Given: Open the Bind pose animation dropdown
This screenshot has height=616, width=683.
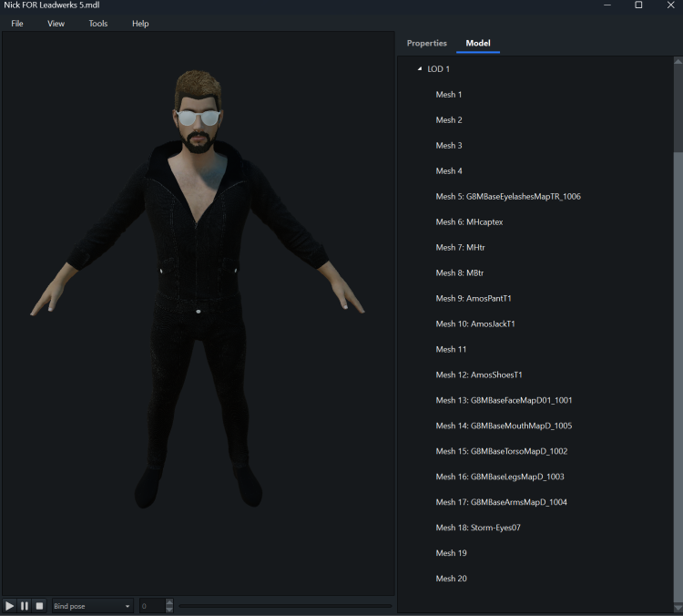Looking at the screenshot, I should [x=92, y=606].
